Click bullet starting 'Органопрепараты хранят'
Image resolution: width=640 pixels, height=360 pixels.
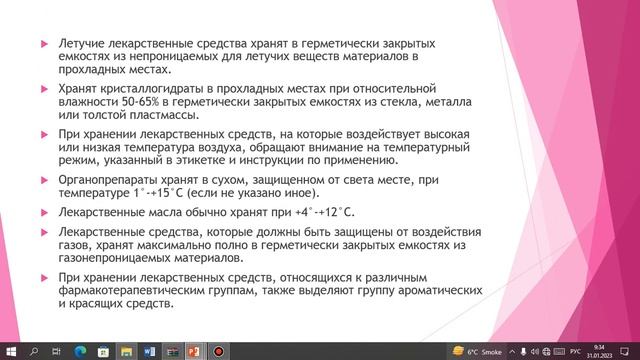point(248,186)
